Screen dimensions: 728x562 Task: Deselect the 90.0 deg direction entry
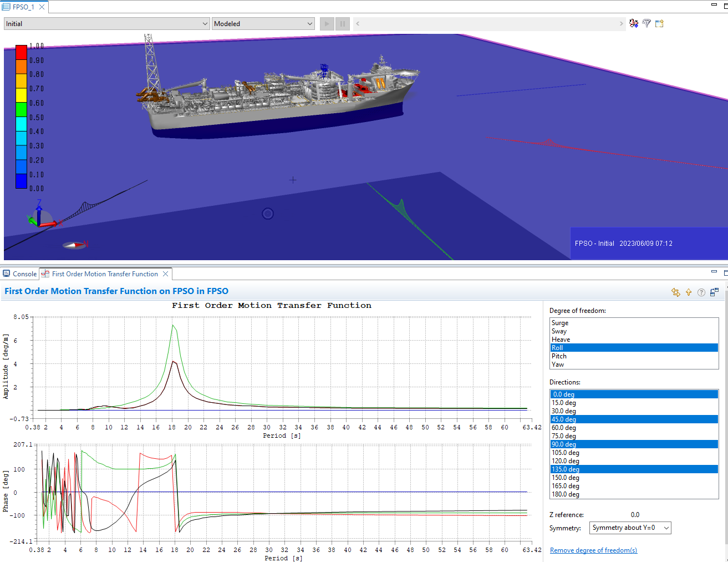pyautogui.click(x=610, y=444)
